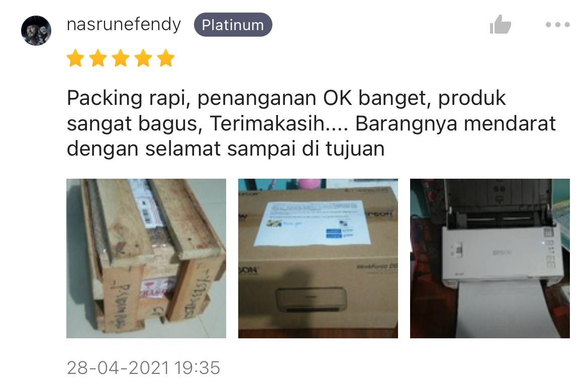View the wooden crate packaging photo
Screen dimensions: 588x388
[146, 258]
